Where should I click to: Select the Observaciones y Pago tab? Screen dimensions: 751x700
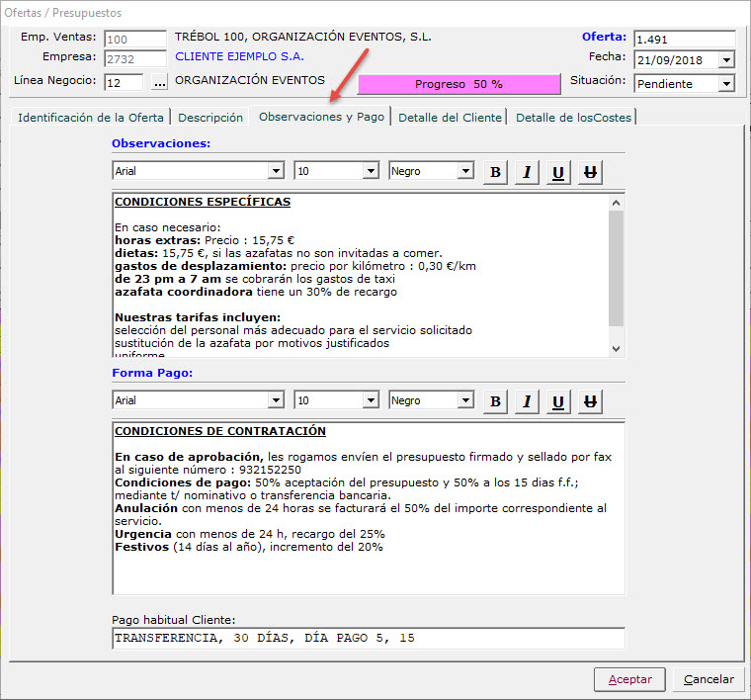(321, 117)
